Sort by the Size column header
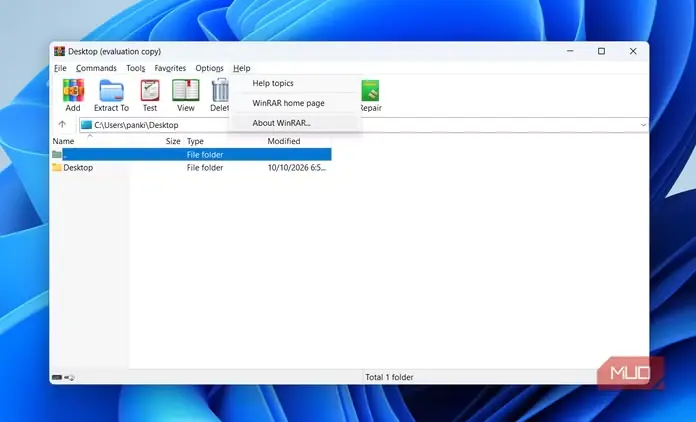The image size is (696, 422). pyautogui.click(x=173, y=141)
